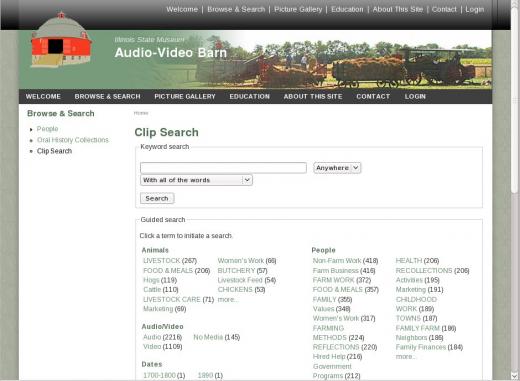Click the Cattle (110) term
Screen dimensions: 520x381
tap(161, 290)
